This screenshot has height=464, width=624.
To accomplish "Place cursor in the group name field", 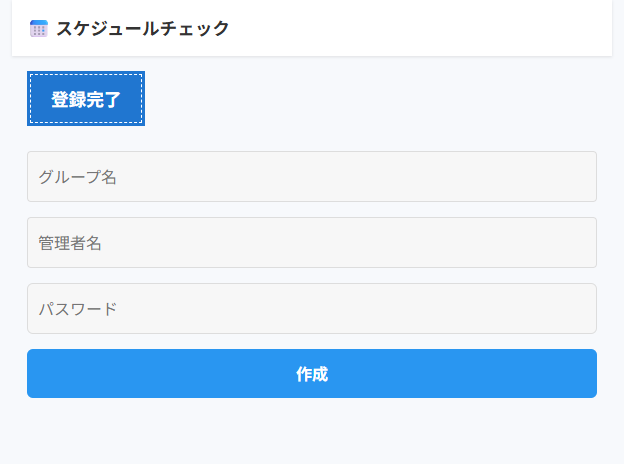I will [311, 177].
